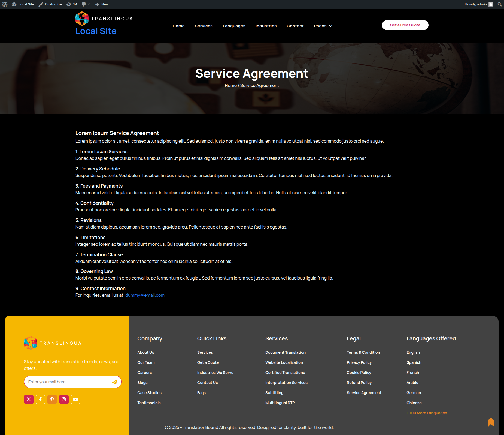Open the Facebook social icon
The height and width of the screenshot is (435, 504).
[x=40, y=399]
